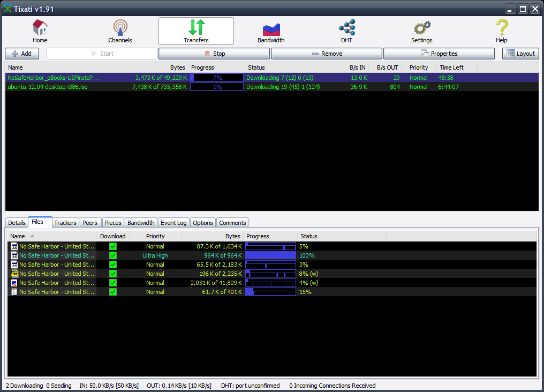544x392 pixels.
Task: Click '2 Downloading 0 Seeding' status text
Action: click(x=39, y=386)
